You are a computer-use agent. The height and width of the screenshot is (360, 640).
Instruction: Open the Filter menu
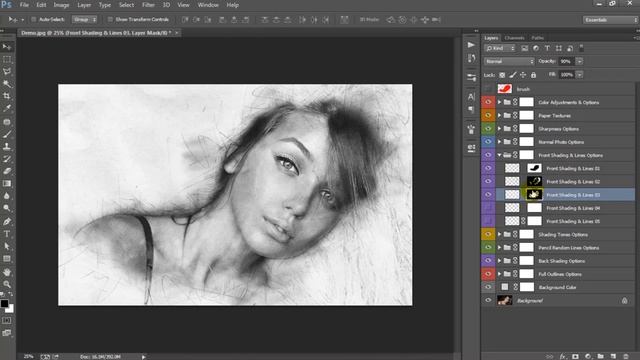(x=148, y=5)
